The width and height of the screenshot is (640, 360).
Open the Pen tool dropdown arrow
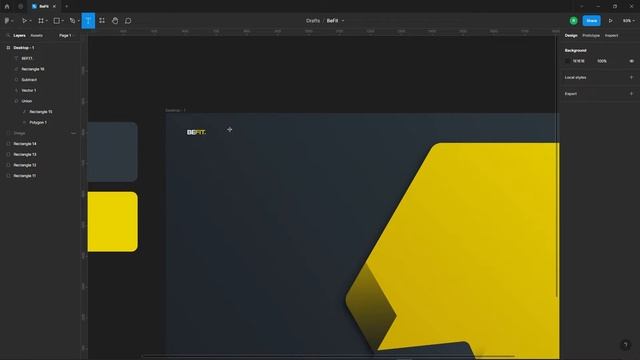[78, 21]
